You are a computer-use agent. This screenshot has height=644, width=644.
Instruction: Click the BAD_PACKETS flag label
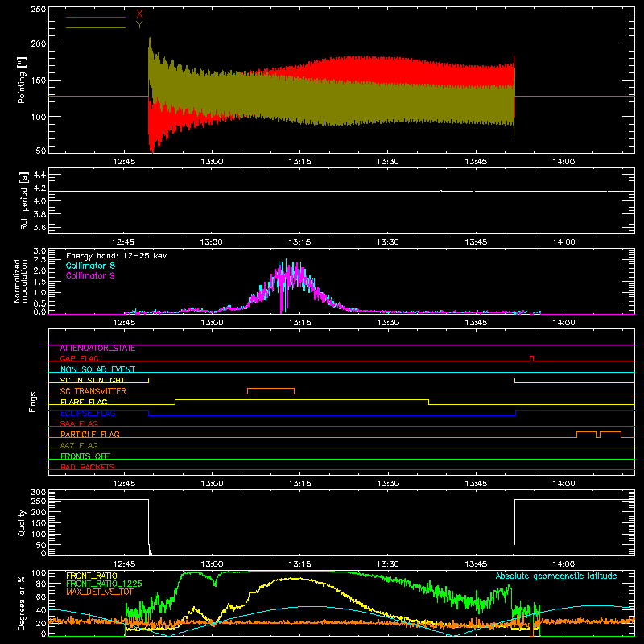(88, 467)
